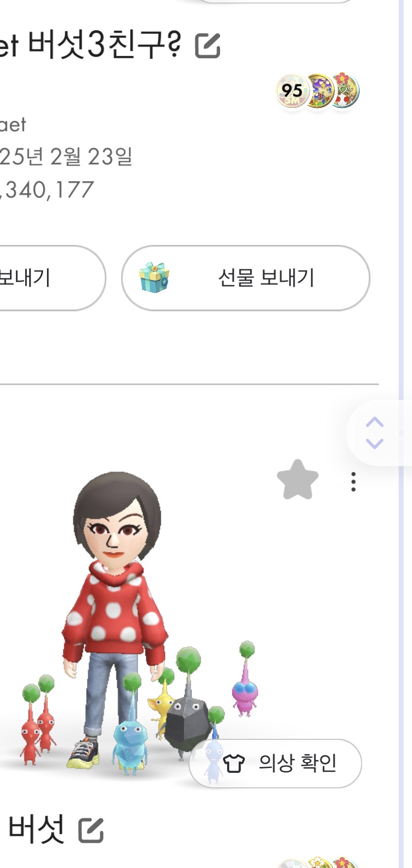
Task: Click the gift box icon
Action: 154,278
